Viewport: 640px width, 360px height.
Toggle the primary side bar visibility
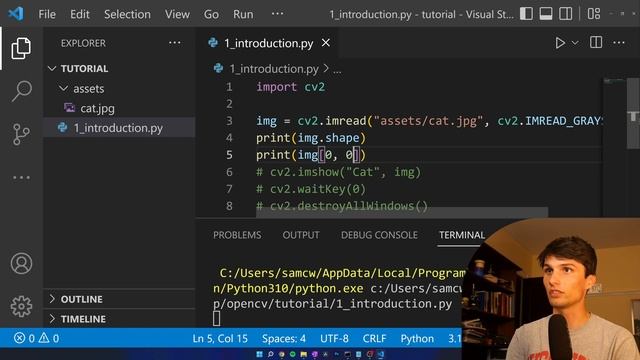click(x=526, y=14)
